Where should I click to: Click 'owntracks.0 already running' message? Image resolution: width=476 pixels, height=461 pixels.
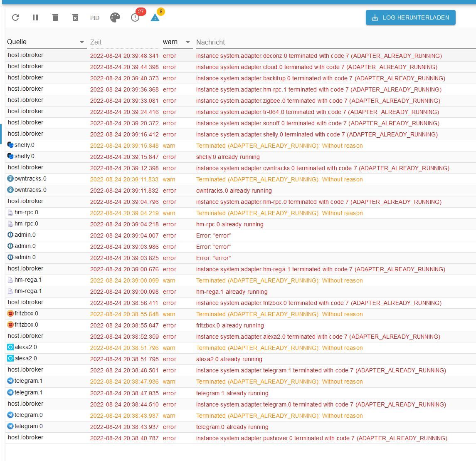(234, 191)
